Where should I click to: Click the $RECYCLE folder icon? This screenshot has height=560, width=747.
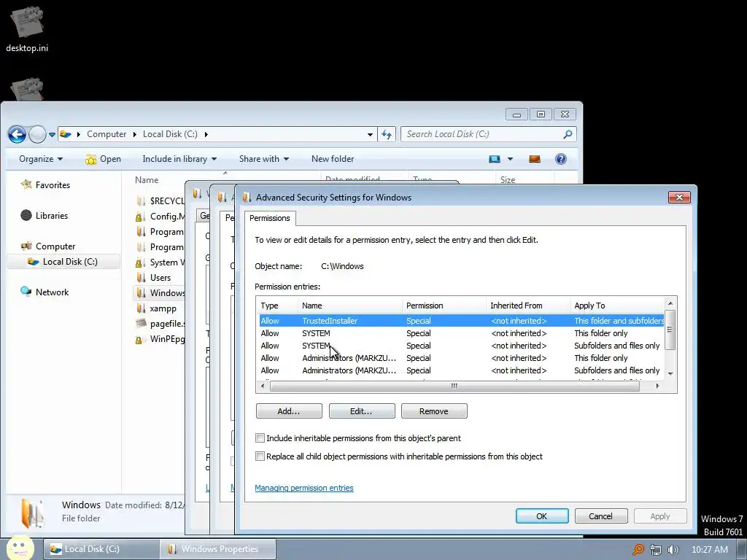click(141, 201)
